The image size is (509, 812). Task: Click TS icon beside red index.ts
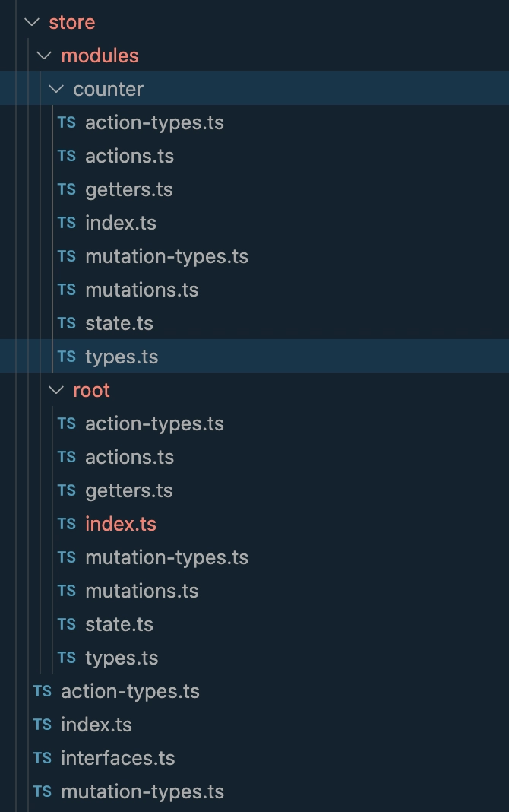coord(67,524)
